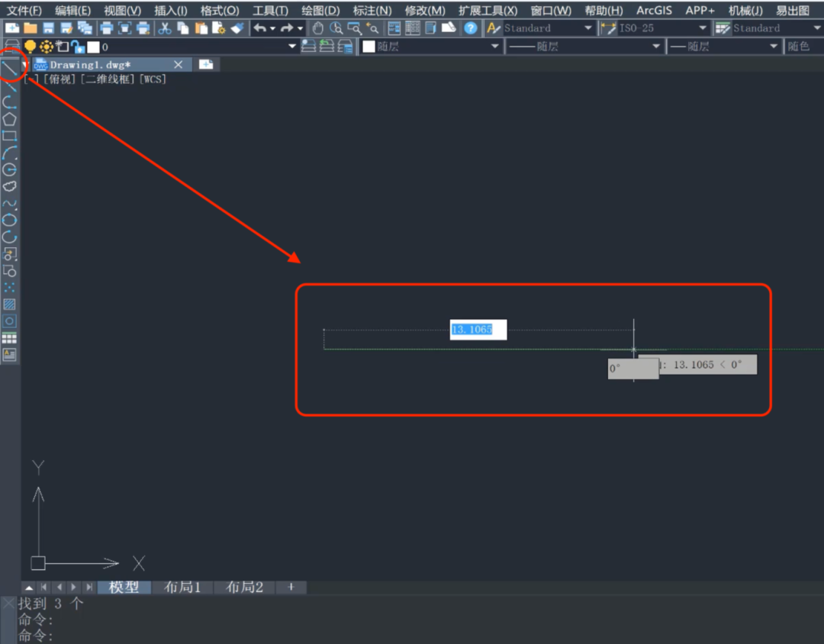Open the ISO-25 dimension style dropdown
Screen dimensions: 824x644
tap(703, 28)
